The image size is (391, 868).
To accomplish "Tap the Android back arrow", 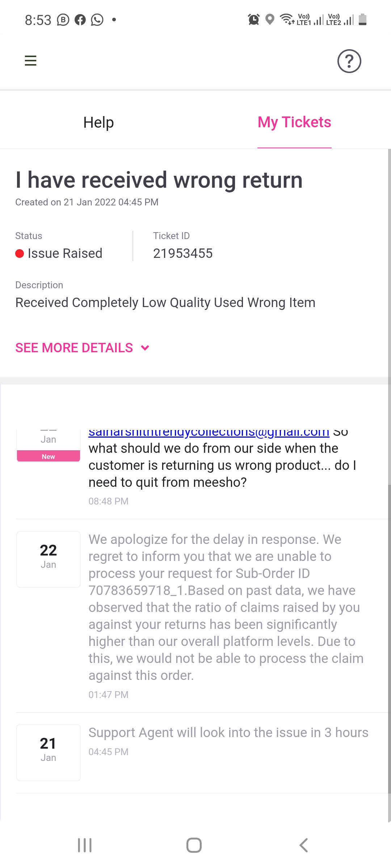I will pyautogui.click(x=303, y=845).
